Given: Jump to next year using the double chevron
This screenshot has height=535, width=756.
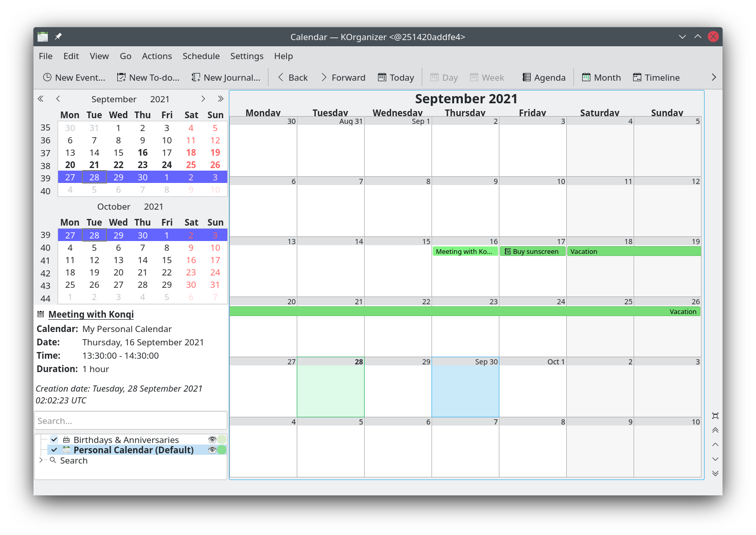Looking at the screenshot, I should 221,98.
